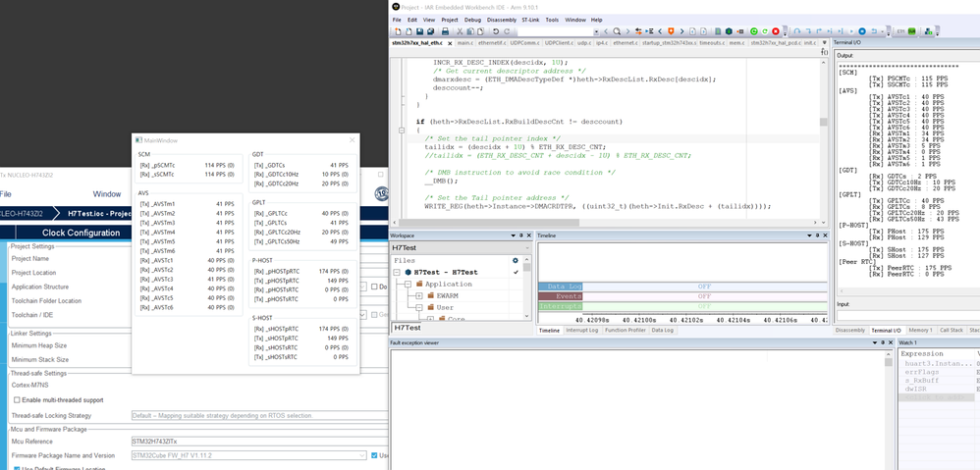
Task: Open the Clock Configuration tab in CubeMX
Action: point(82,233)
